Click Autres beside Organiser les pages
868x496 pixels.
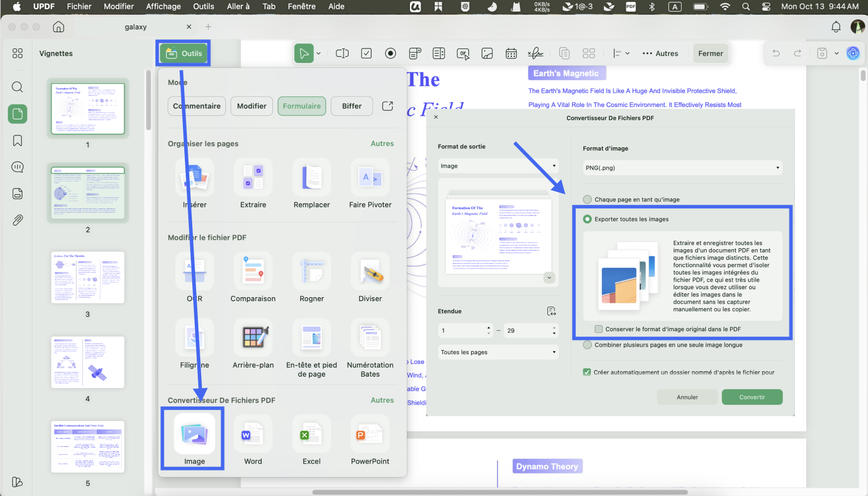(382, 143)
